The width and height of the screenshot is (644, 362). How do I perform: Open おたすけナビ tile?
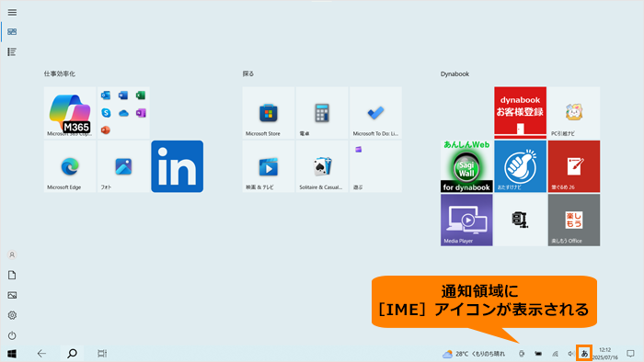520,166
